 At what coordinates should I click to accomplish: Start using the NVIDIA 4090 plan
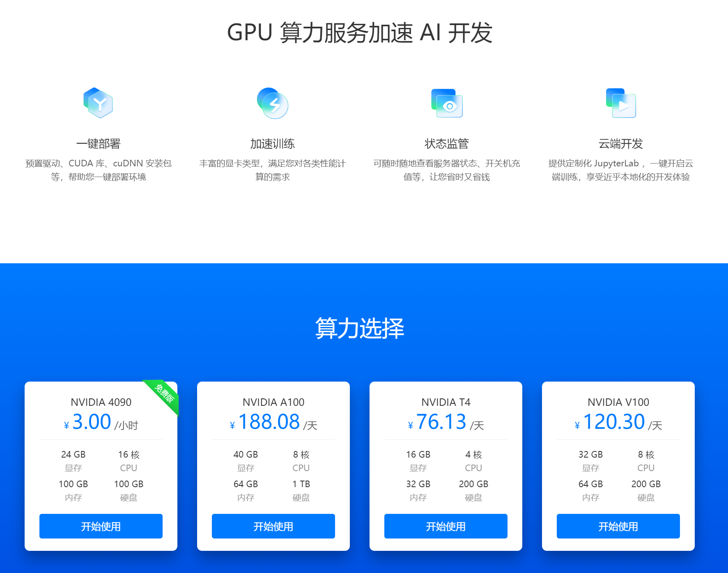click(x=101, y=526)
